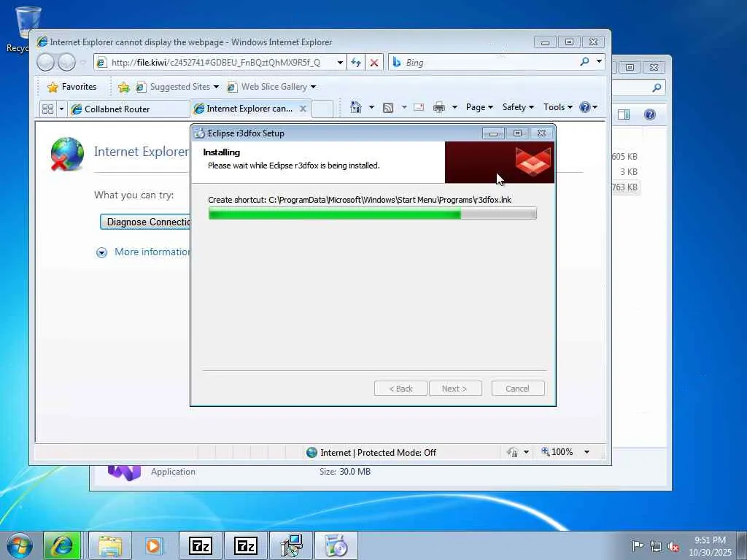Click the zoom level 100% button

557,452
